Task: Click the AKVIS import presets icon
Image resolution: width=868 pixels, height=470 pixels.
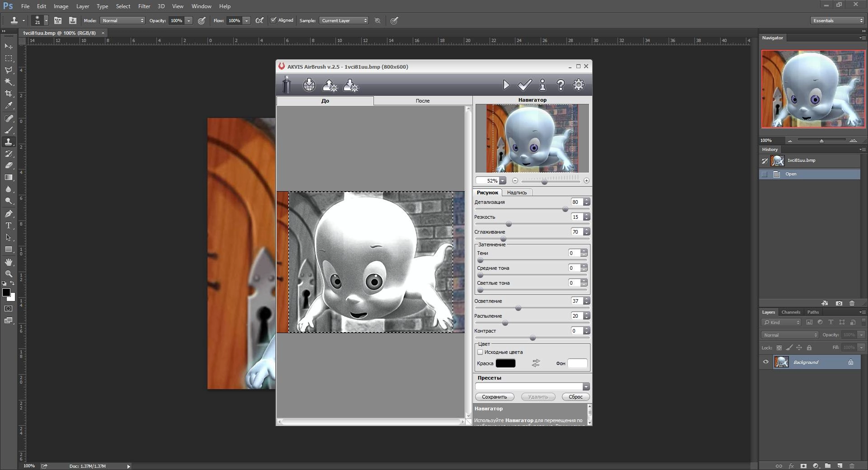Action: pyautogui.click(x=330, y=85)
